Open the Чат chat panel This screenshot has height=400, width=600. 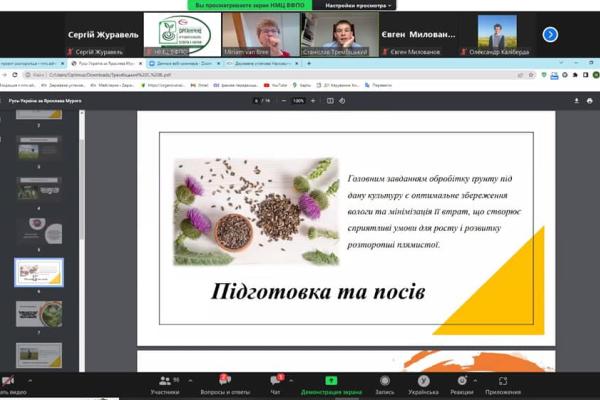click(x=276, y=385)
